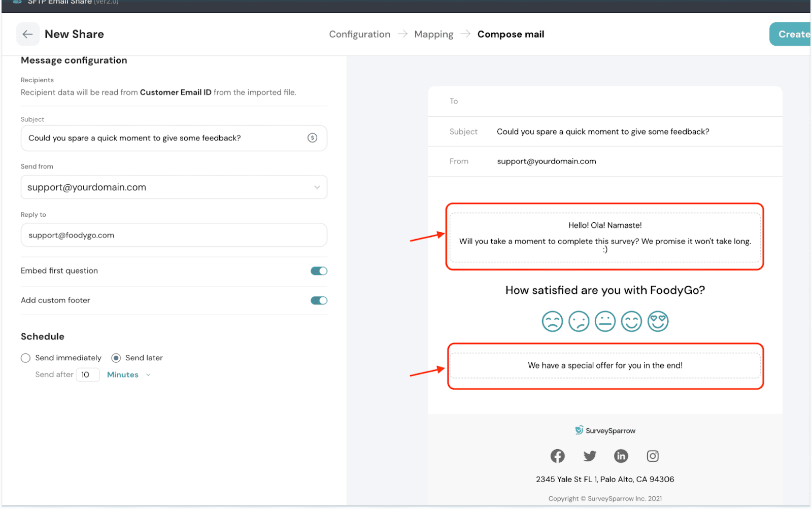The width and height of the screenshot is (812, 509).
Task: Select the heart-eyes face emoji rating
Action: pos(658,321)
